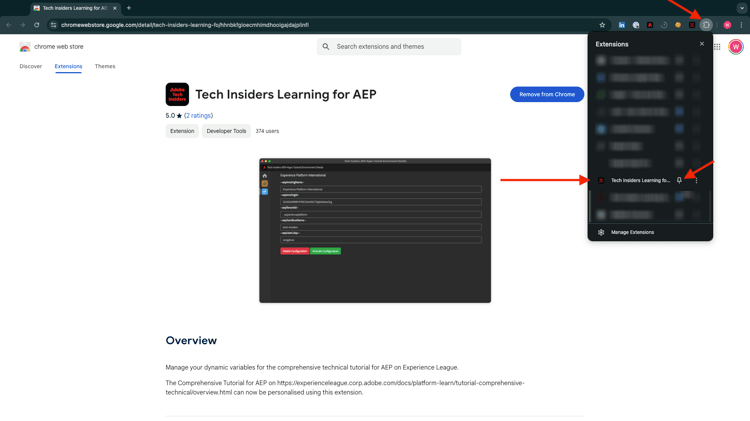Go forward to next page

pos(22,25)
